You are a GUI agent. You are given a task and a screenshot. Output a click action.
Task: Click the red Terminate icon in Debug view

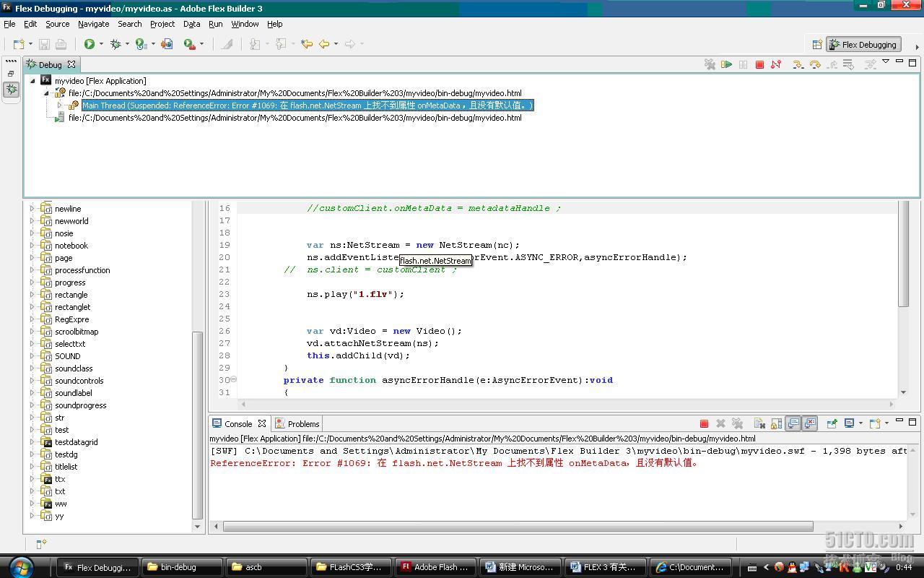[x=759, y=64]
